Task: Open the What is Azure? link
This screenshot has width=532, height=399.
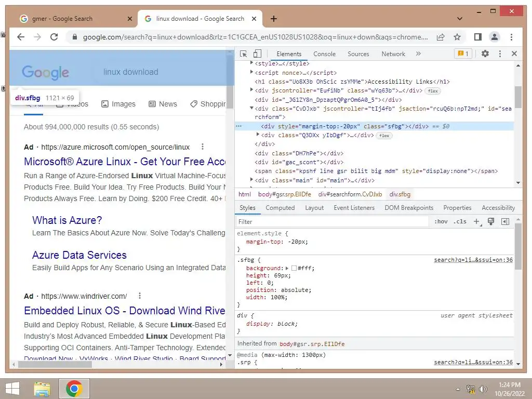Action: tap(67, 220)
